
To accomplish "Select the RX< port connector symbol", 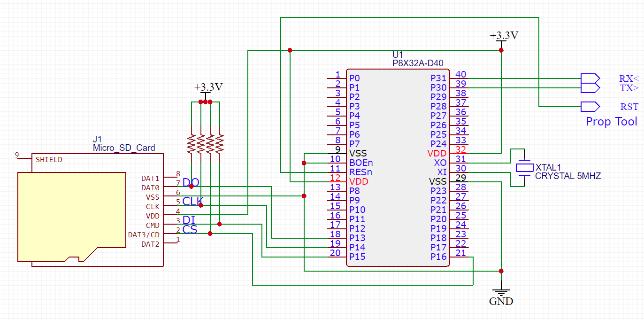I will pos(590,78).
